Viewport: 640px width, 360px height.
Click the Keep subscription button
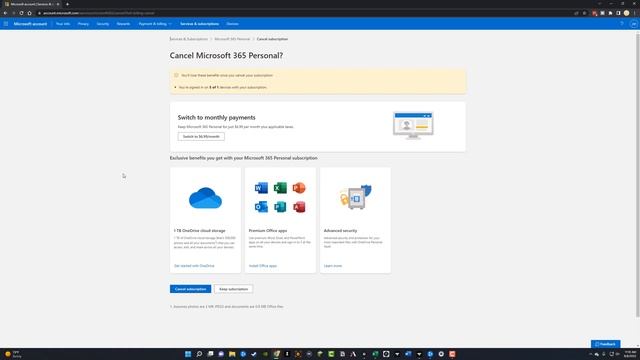(233, 289)
